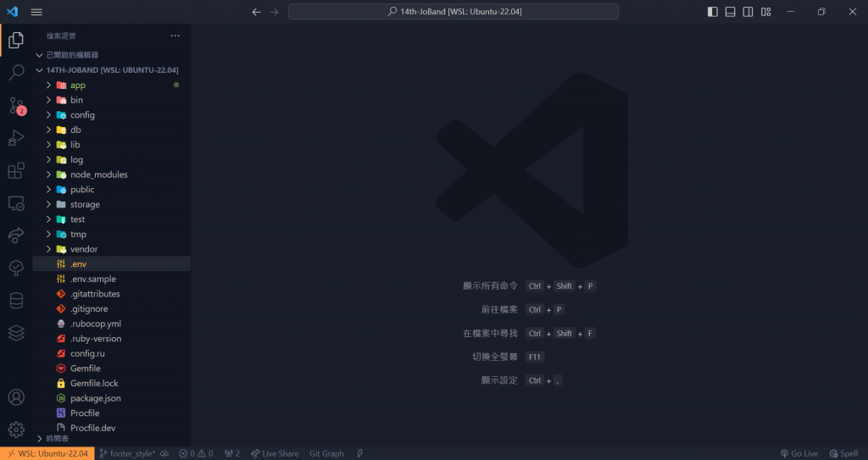Open the package.json file
Screen dimensions: 868x460
point(112,398)
